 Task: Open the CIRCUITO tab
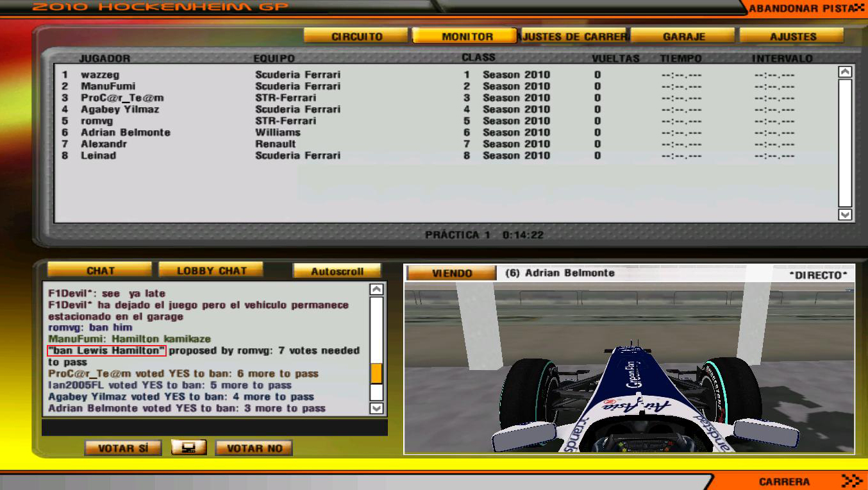[356, 37]
